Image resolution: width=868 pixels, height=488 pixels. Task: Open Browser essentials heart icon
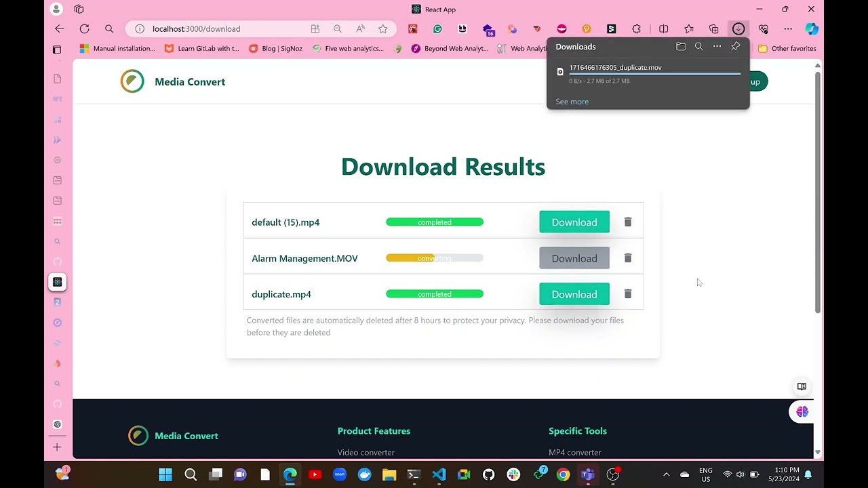pos(764,29)
